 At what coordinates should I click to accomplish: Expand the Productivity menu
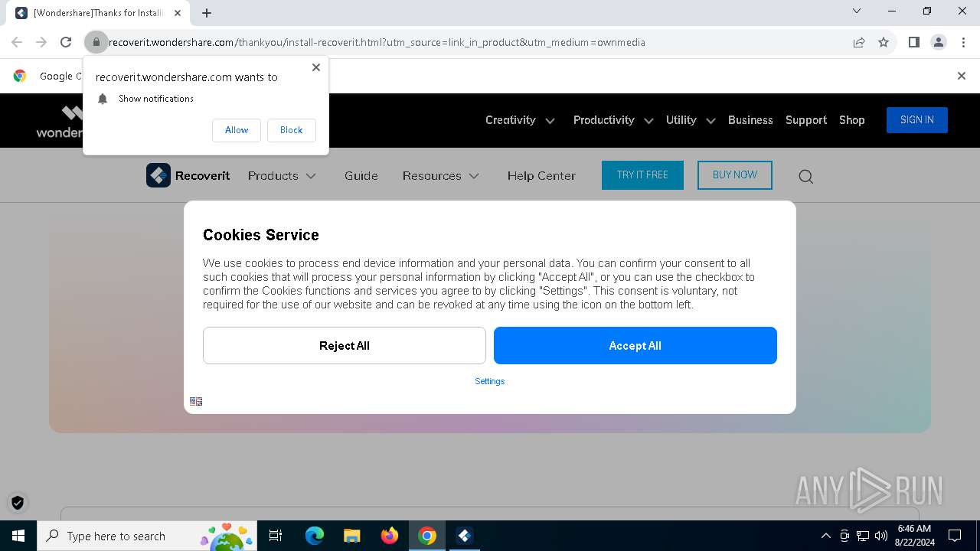pos(613,120)
